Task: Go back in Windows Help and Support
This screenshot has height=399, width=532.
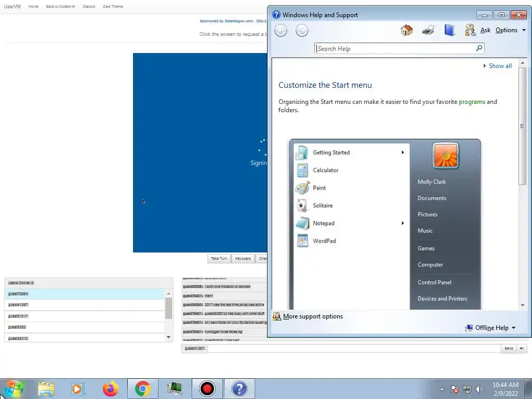Action: (x=281, y=31)
